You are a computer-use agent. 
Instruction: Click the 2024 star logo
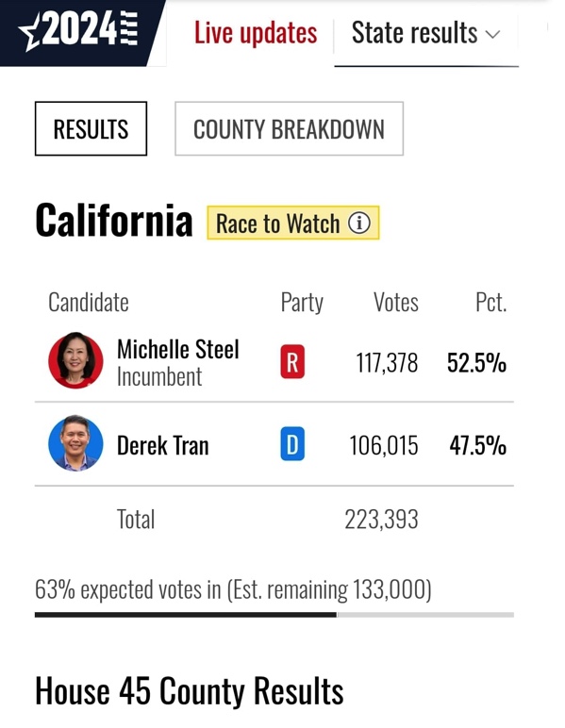click(78, 30)
